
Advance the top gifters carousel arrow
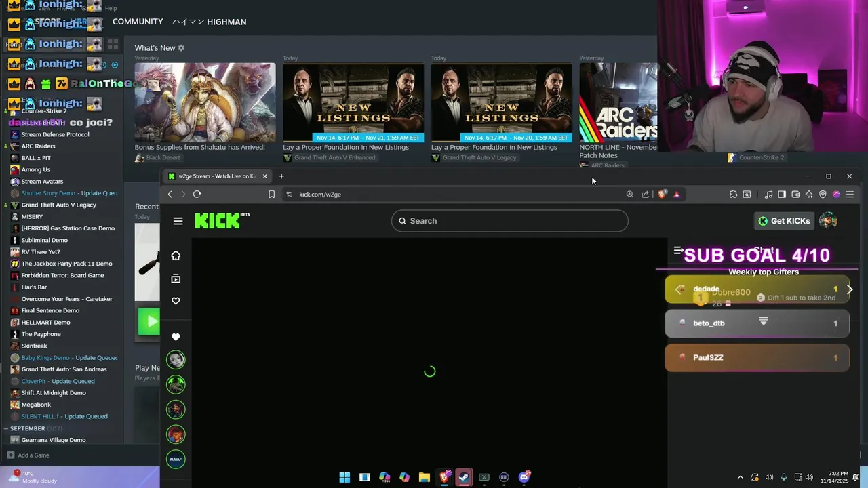pos(849,289)
